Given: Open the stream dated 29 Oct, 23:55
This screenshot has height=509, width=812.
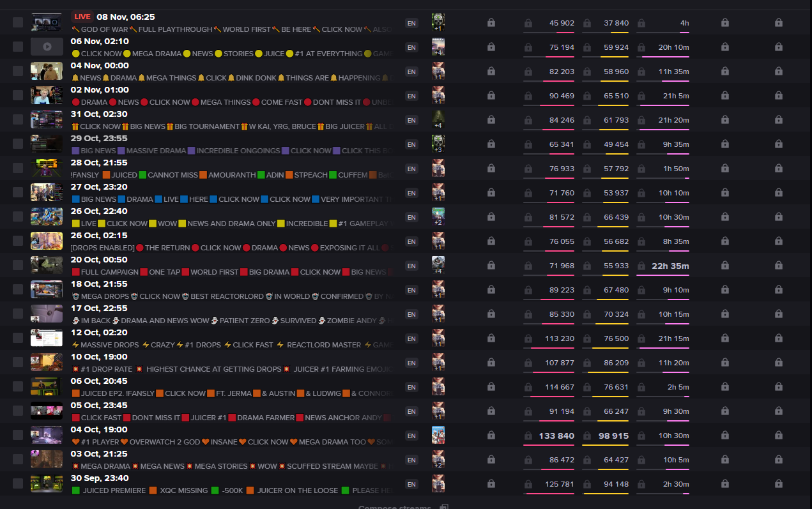Looking at the screenshot, I should 99,138.
